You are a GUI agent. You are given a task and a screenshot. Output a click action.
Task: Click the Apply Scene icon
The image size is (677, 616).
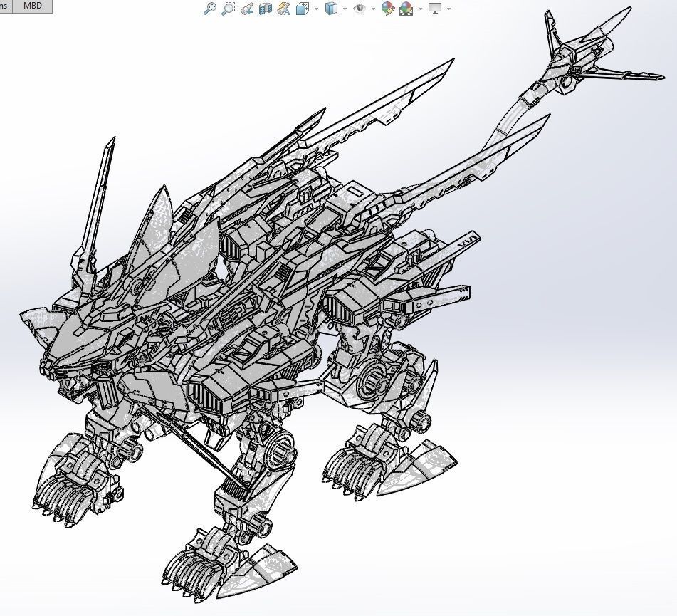point(406,9)
